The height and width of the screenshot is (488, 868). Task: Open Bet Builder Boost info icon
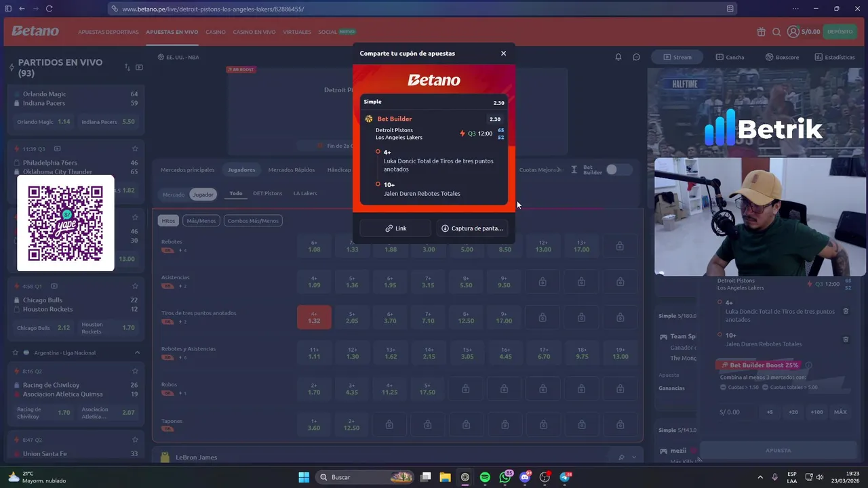808,365
